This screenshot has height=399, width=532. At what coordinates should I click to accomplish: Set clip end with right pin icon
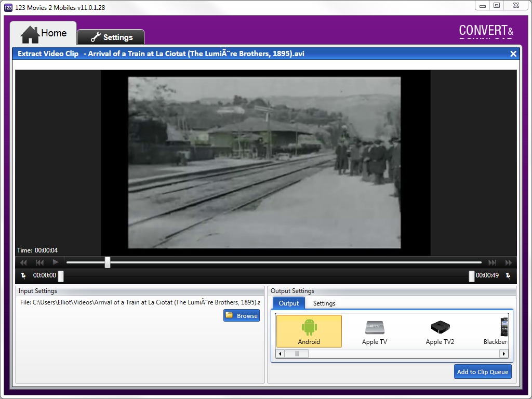click(x=508, y=275)
